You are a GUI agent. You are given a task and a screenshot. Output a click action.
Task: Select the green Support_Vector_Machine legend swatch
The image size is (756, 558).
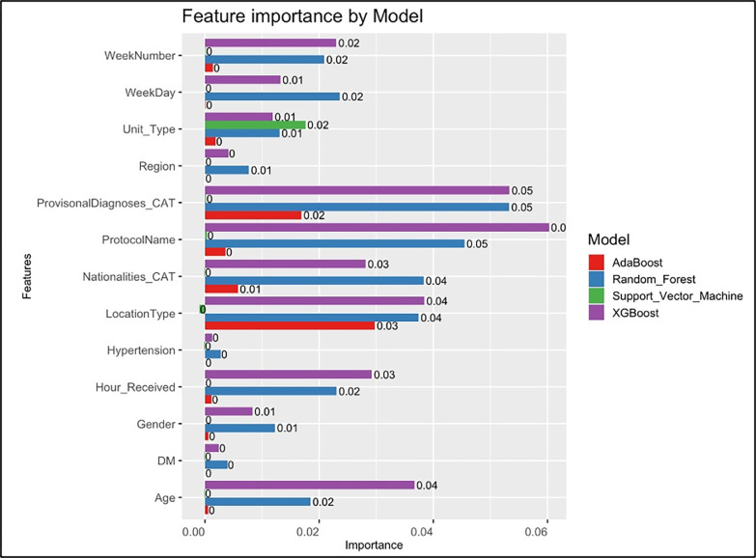click(x=597, y=295)
